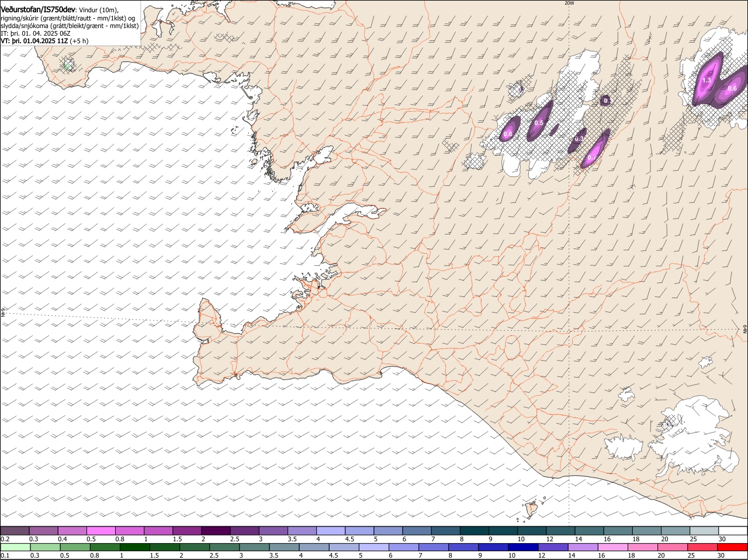The height and width of the screenshot is (560, 748).
Task: Click the "12" label under the snow colorbar
Action: pyautogui.click(x=549, y=538)
